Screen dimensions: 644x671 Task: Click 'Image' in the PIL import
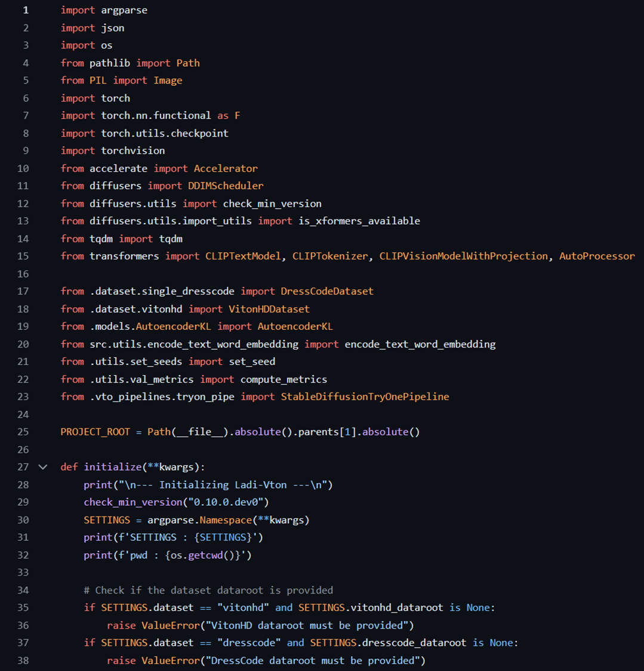click(x=168, y=81)
